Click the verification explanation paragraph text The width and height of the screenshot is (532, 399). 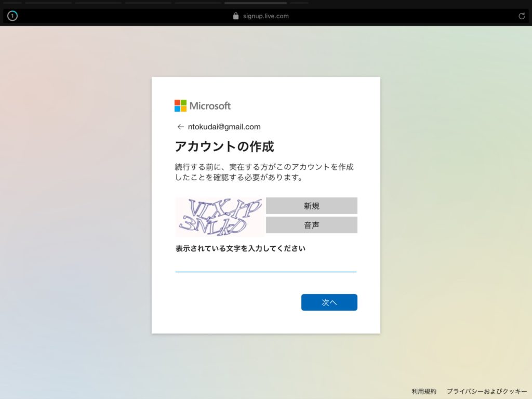[x=264, y=172]
